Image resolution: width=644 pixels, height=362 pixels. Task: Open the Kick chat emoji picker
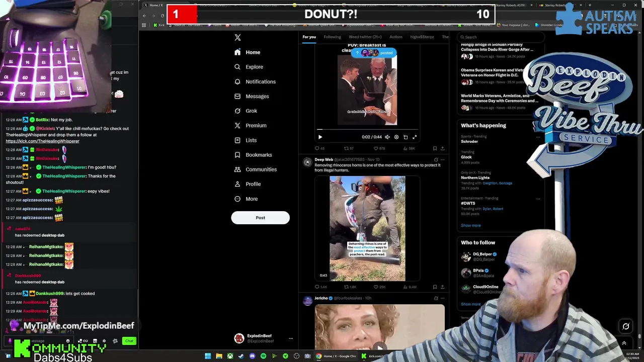click(68, 341)
